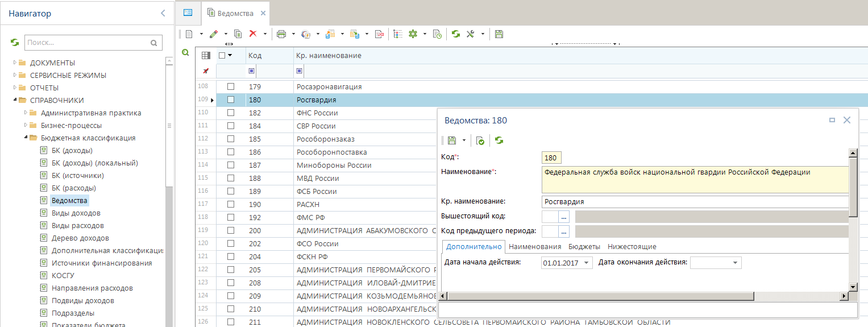Activate the Ведомства document tab
This screenshot has height=327, width=868.
(x=235, y=13)
